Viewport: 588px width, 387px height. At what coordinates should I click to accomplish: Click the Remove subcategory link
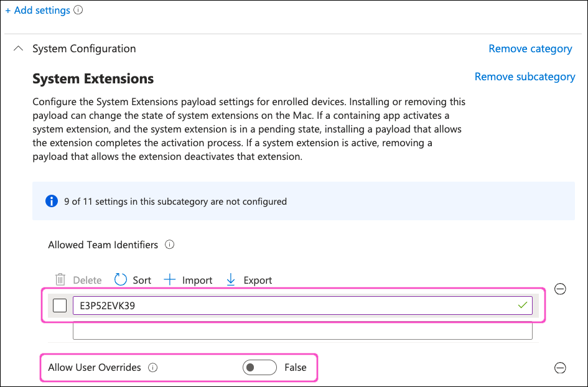[x=525, y=77]
